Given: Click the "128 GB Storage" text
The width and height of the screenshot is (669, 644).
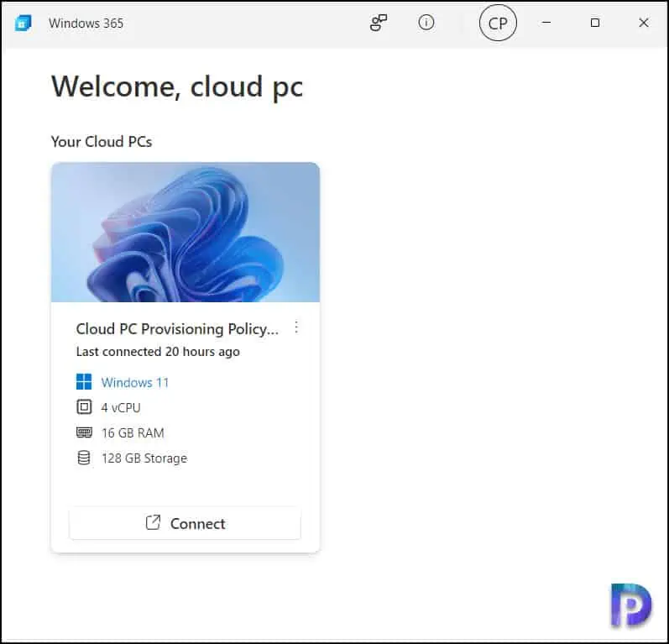Looking at the screenshot, I should click(x=144, y=458).
